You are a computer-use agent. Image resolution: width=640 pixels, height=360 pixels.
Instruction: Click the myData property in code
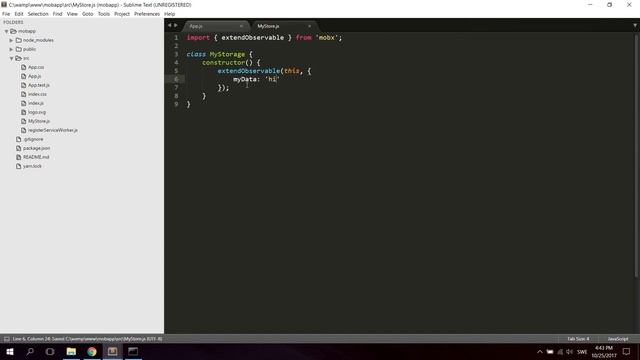tap(245, 79)
